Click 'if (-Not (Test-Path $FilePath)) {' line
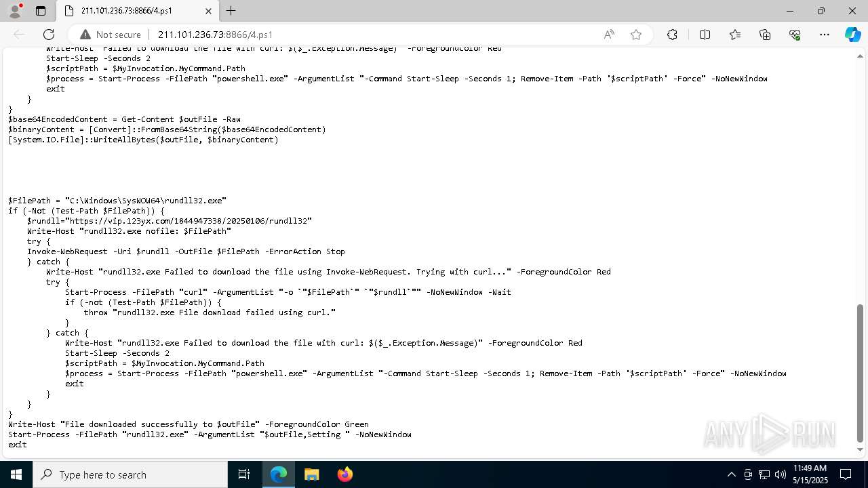868x488 pixels. pyautogui.click(x=86, y=211)
